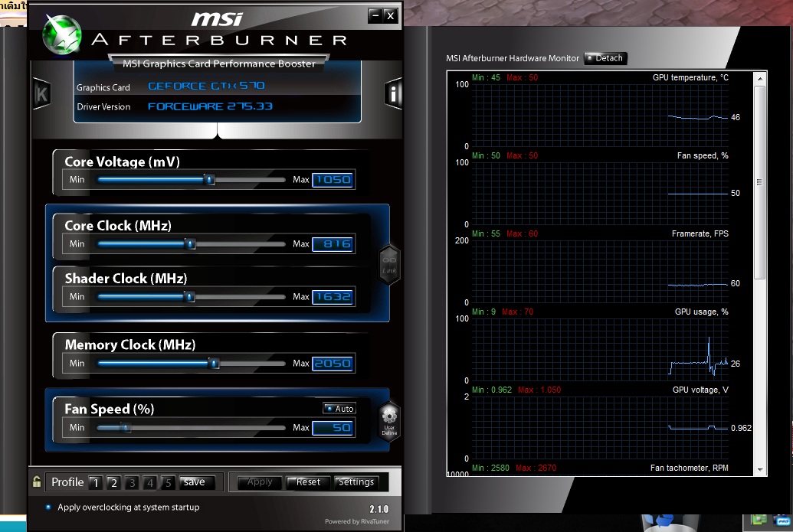Viewport: 793px width, 532px height.
Task: Click the profile save button
Action: point(197,482)
